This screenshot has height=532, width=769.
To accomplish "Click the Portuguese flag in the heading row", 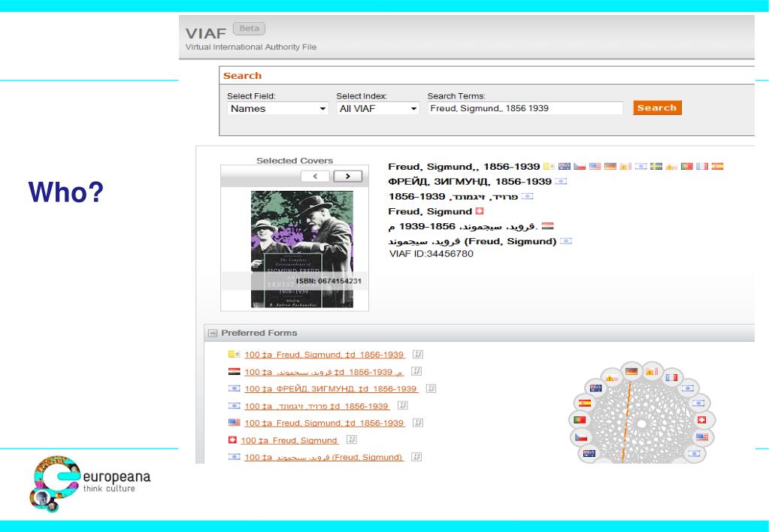I will coord(686,166).
